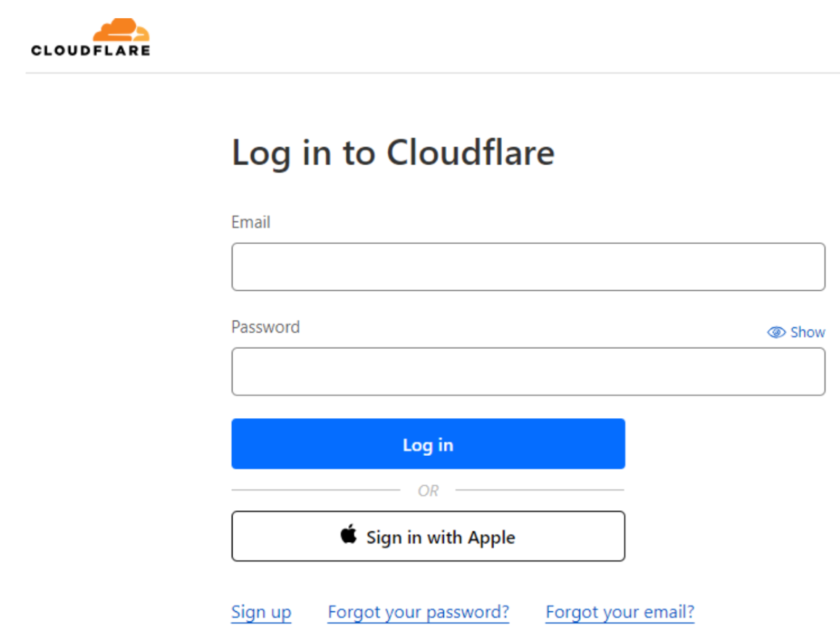Click the blue Log in button
The image size is (840, 644).
pos(428,444)
